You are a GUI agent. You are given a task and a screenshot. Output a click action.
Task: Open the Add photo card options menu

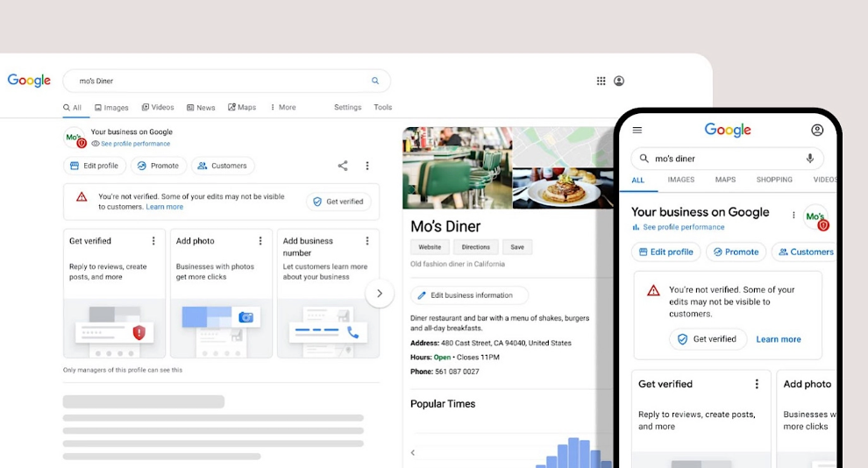pyautogui.click(x=260, y=241)
